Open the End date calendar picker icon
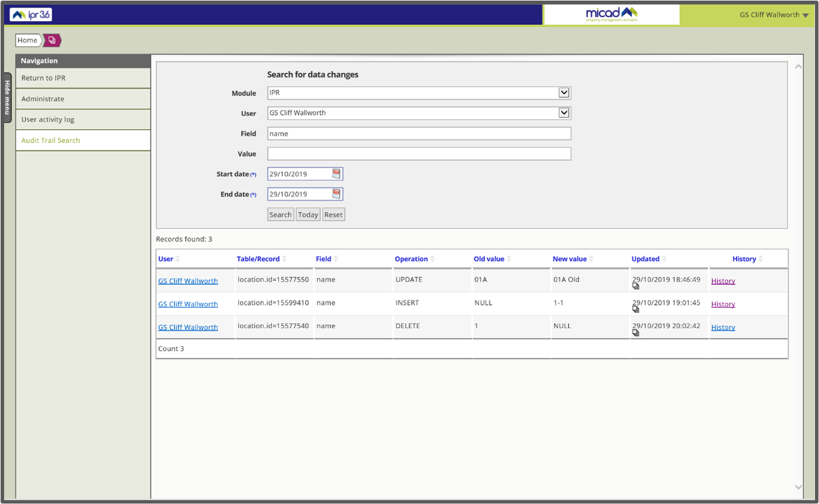 (336, 194)
